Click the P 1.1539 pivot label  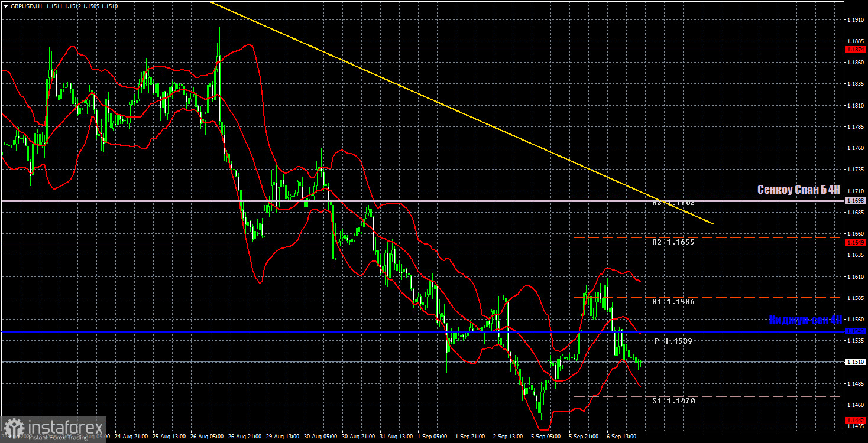(x=673, y=341)
